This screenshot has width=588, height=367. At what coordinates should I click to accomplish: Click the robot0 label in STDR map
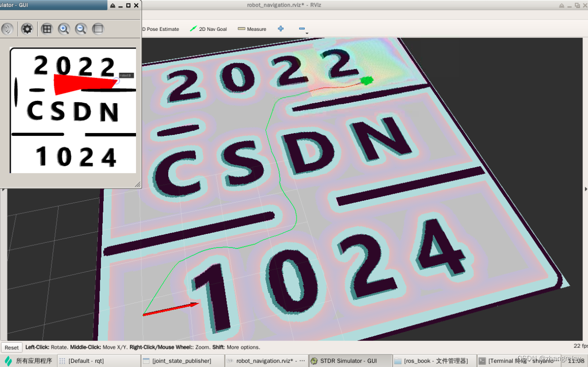(126, 75)
